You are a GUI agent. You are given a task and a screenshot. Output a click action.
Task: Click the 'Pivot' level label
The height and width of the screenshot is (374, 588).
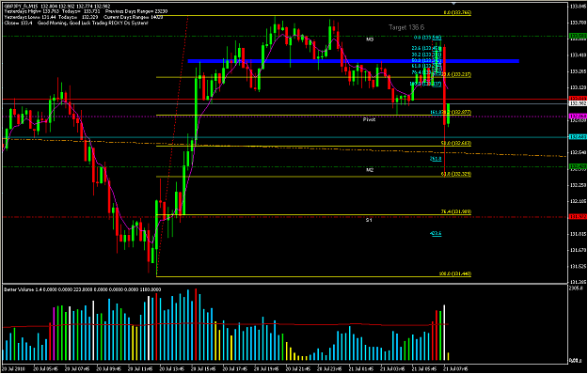(x=369, y=119)
